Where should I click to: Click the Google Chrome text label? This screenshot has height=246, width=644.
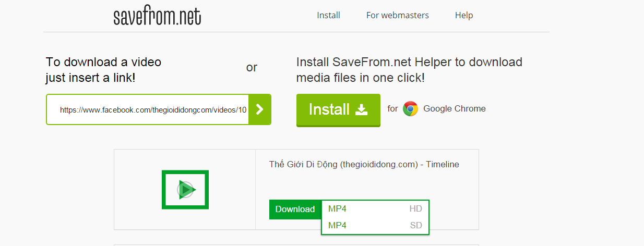[x=454, y=109]
